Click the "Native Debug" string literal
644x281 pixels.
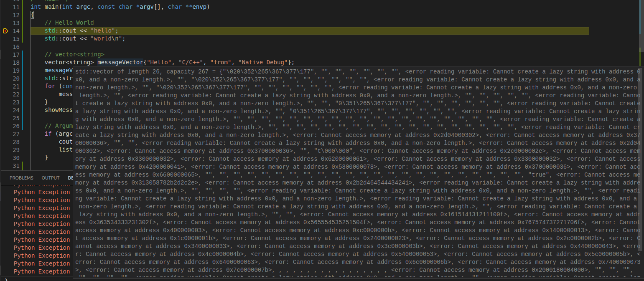(x=263, y=63)
